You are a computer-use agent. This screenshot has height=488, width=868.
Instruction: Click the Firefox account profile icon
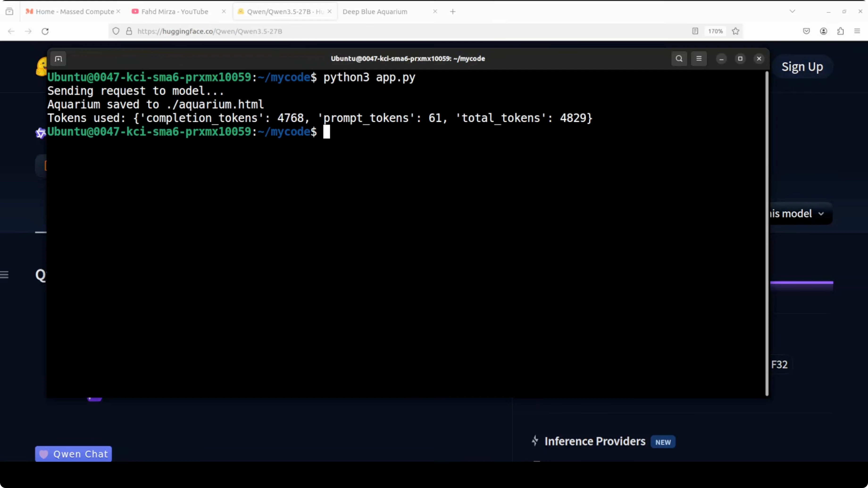[x=823, y=31]
